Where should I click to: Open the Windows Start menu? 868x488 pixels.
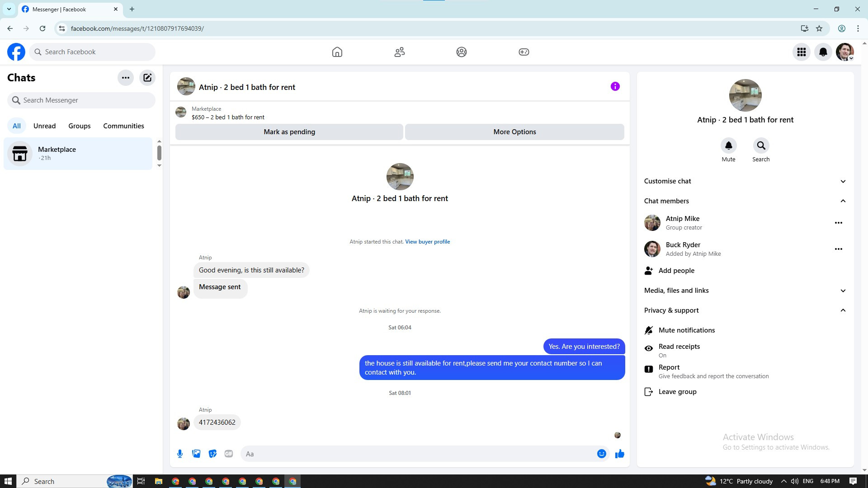[x=8, y=481]
